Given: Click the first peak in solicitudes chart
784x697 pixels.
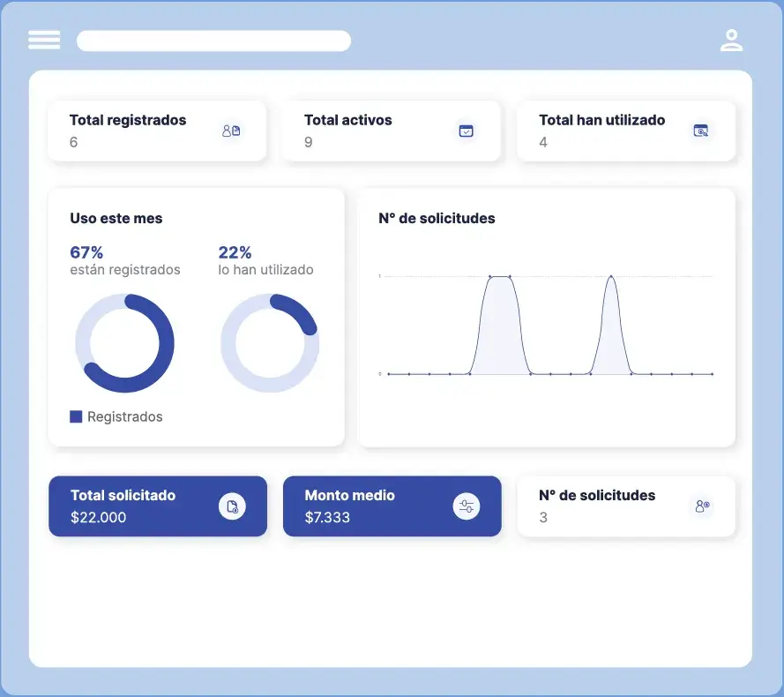Looking at the screenshot, I should click(x=499, y=277).
